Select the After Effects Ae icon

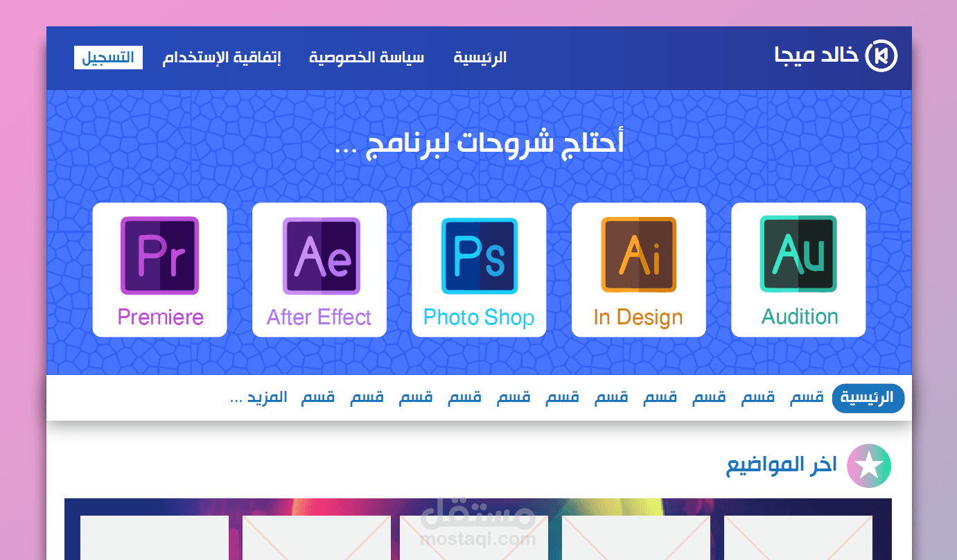click(x=321, y=256)
